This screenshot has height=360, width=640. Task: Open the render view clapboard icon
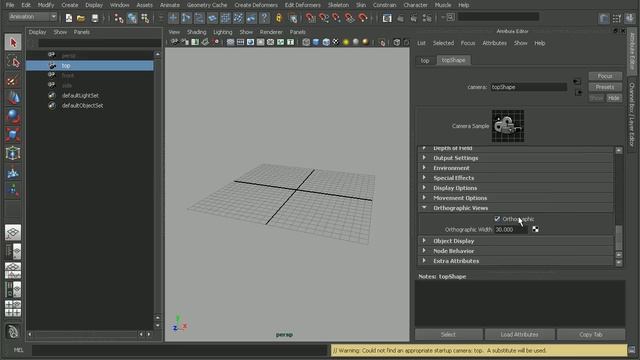click(x=387, y=18)
